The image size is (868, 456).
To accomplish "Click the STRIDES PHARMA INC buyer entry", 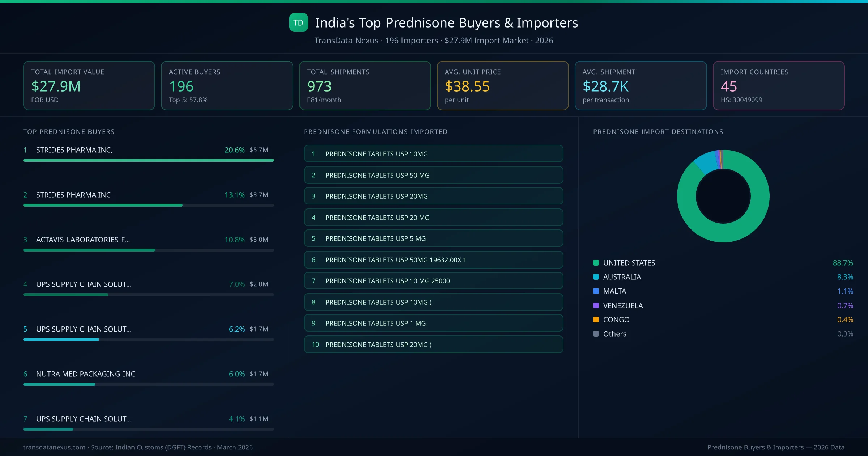I will 73,195.
